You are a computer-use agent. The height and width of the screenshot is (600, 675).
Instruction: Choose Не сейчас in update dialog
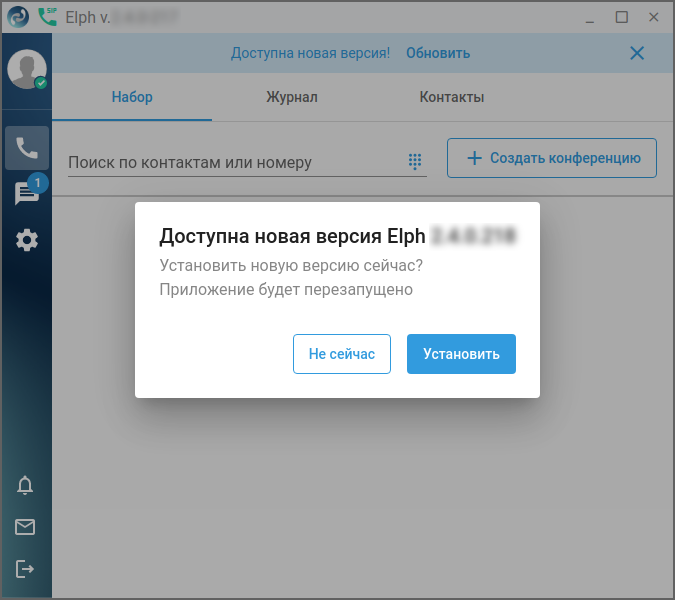click(342, 354)
